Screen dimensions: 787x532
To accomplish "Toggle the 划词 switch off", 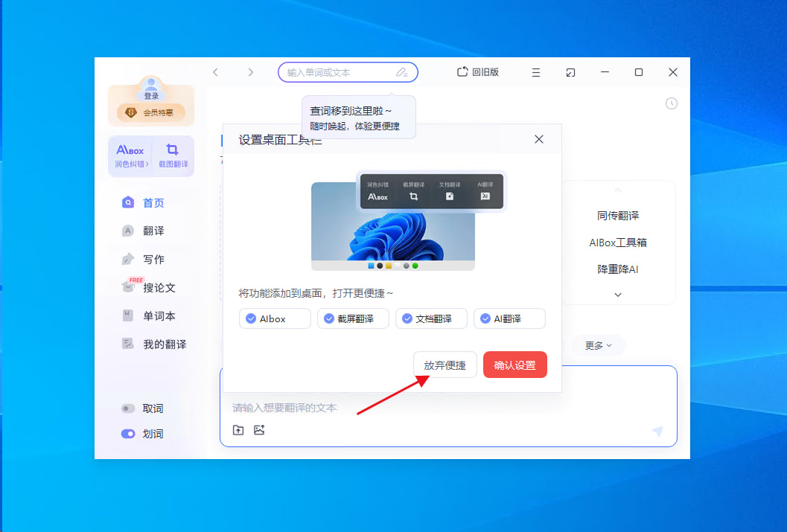I will [128, 434].
